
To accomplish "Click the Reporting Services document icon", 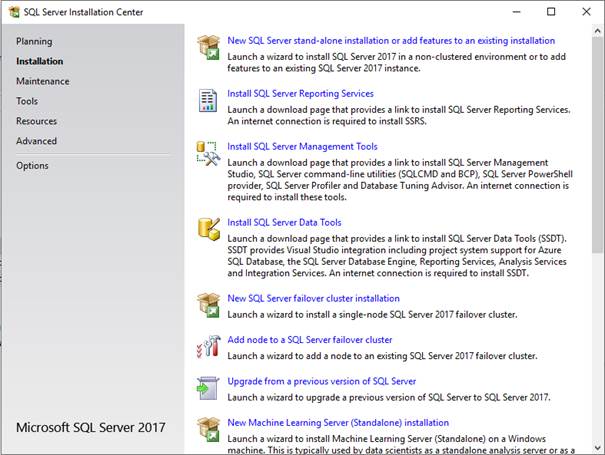I will [208, 100].
